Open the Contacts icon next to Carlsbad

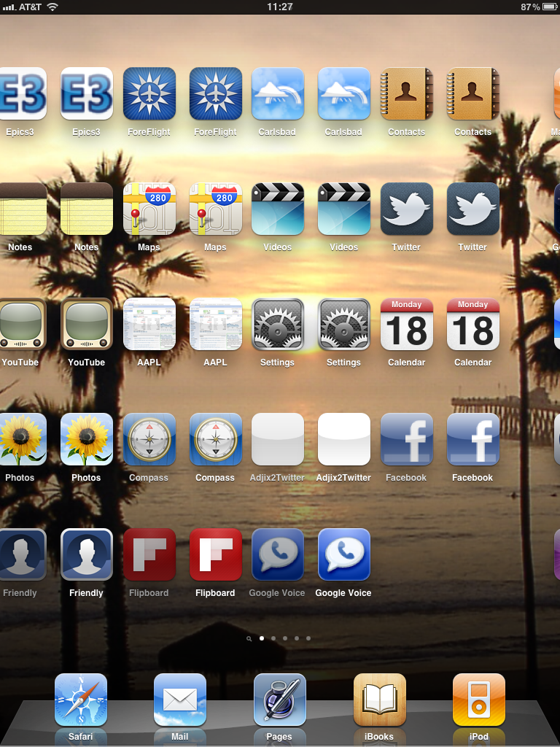[x=407, y=93]
